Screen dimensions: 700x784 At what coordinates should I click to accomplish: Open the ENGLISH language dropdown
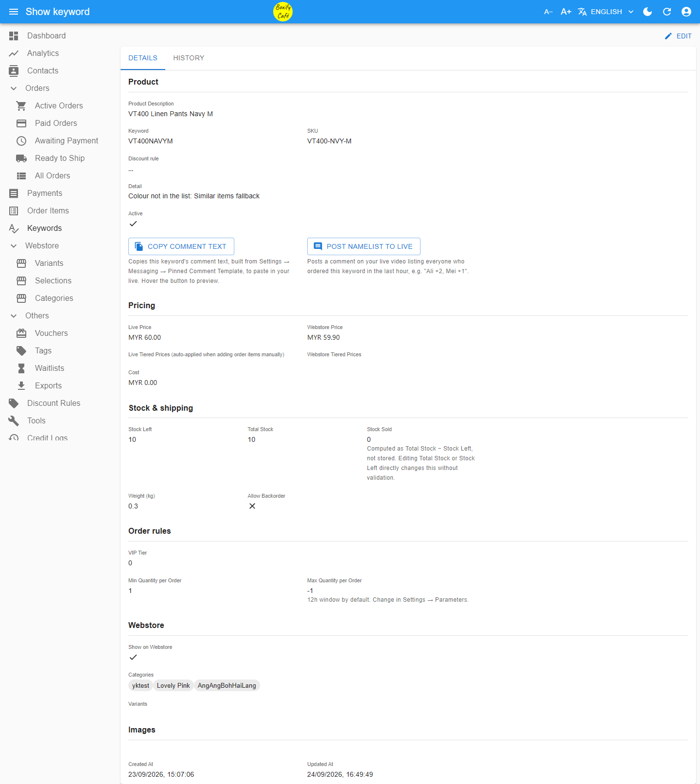click(x=606, y=12)
